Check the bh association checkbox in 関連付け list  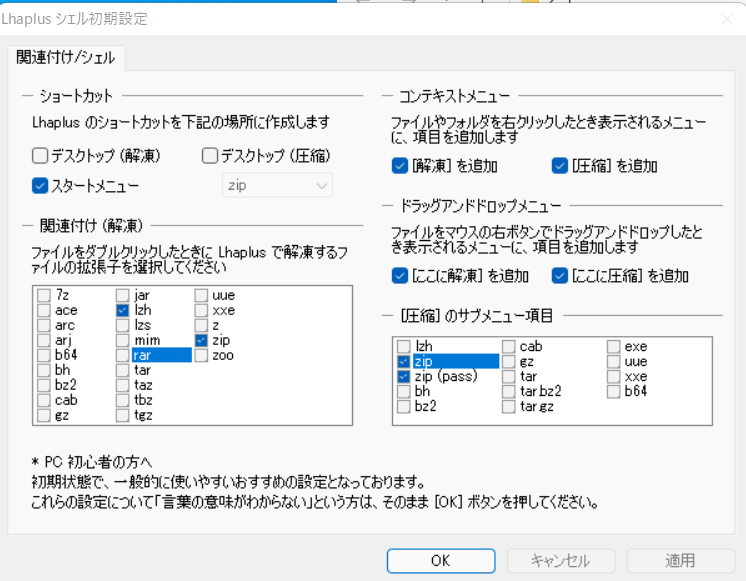(44, 370)
